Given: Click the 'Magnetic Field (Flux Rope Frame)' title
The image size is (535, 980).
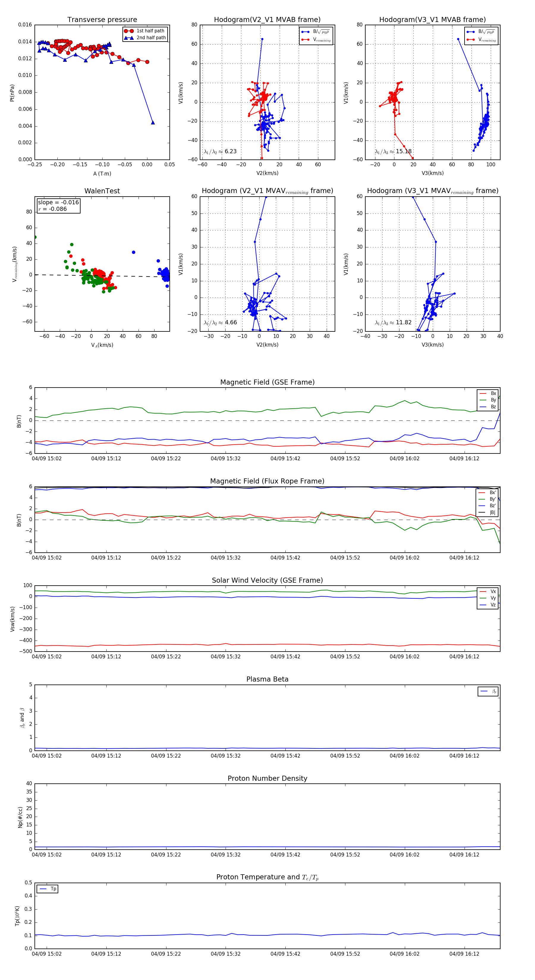Looking at the screenshot, I should 267,481.
